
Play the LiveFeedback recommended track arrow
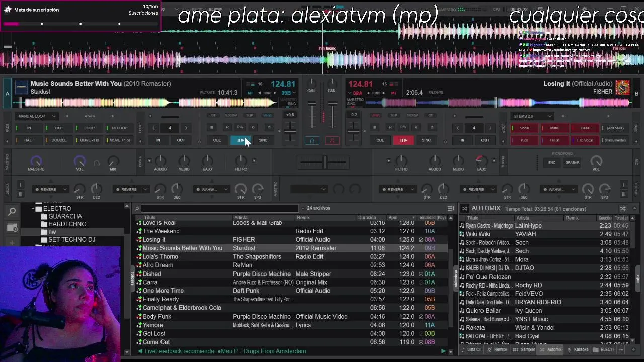point(443,351)
